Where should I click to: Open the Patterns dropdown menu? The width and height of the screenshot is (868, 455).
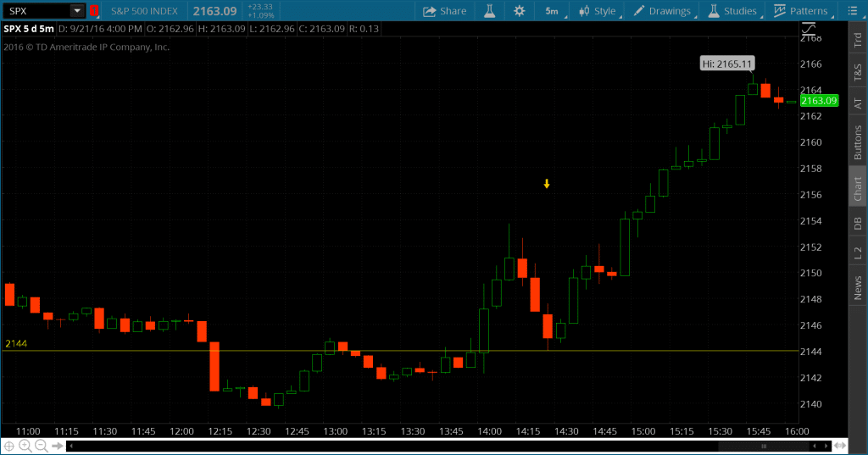(801, 11)
